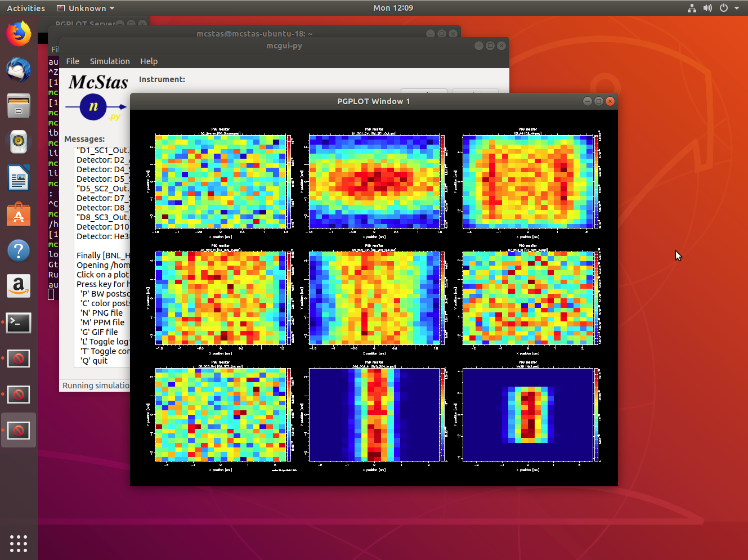This screenshot has height=560, width=748.
Task: Click the color bar of He3 plot
Action: (x=597, y=415)
